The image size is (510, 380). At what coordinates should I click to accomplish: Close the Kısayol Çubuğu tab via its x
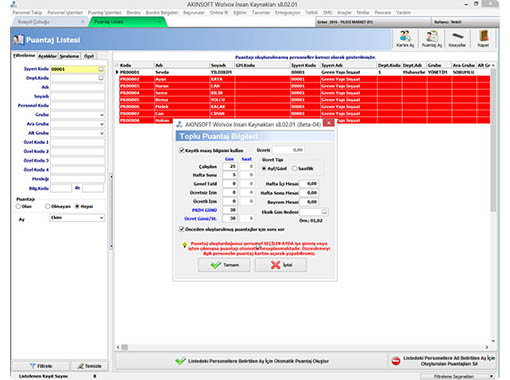click(83, 22)
